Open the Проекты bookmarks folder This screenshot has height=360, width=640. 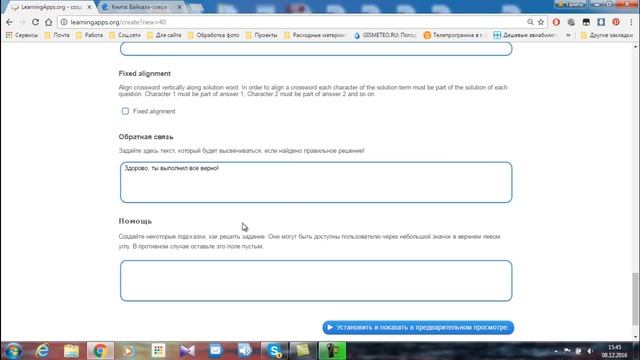262,35
